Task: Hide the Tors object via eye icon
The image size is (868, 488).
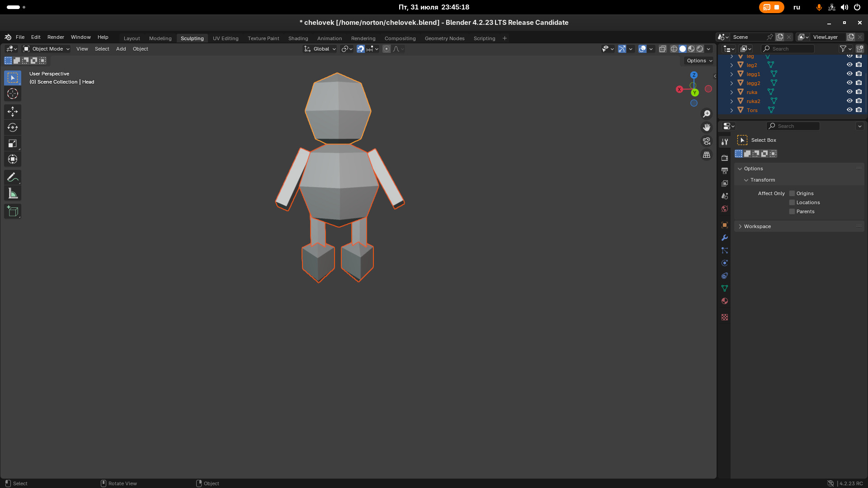Action: point(849,110)
